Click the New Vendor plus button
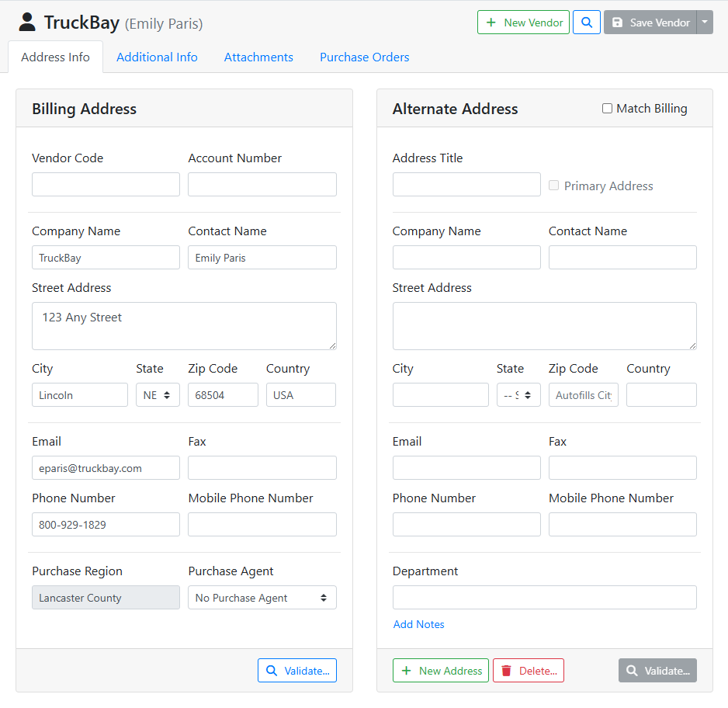Image resolution: width=728 pixels, height=708 pixels. coord(524,23)
